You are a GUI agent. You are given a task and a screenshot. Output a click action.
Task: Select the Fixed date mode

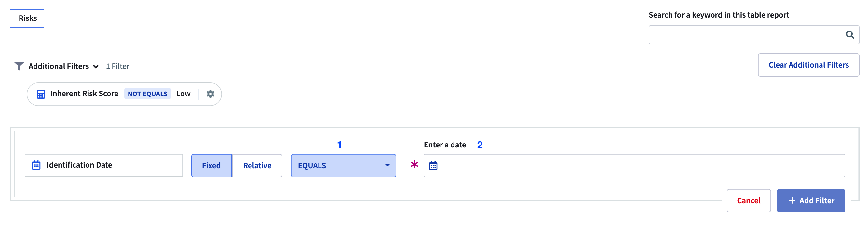coord(211,165)
